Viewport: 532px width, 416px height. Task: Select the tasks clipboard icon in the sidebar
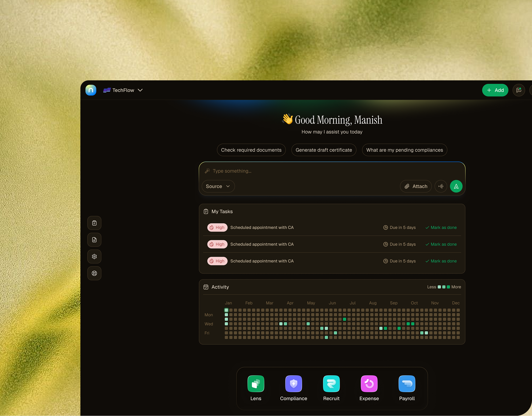coord(94,223)
